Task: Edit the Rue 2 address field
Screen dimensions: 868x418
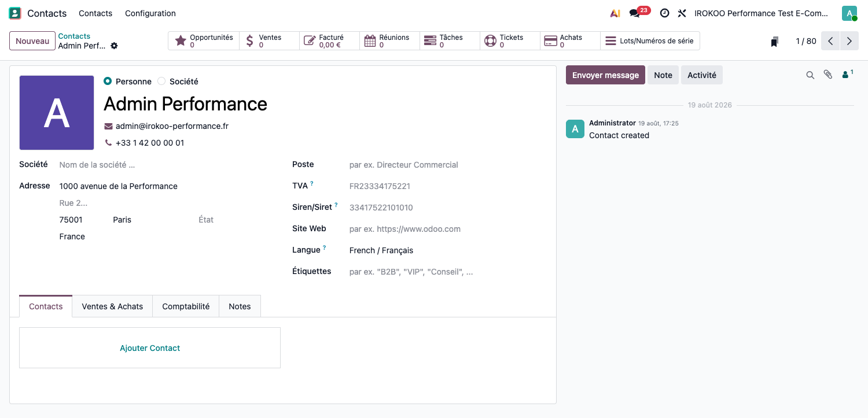Action: tap(165, 203)
